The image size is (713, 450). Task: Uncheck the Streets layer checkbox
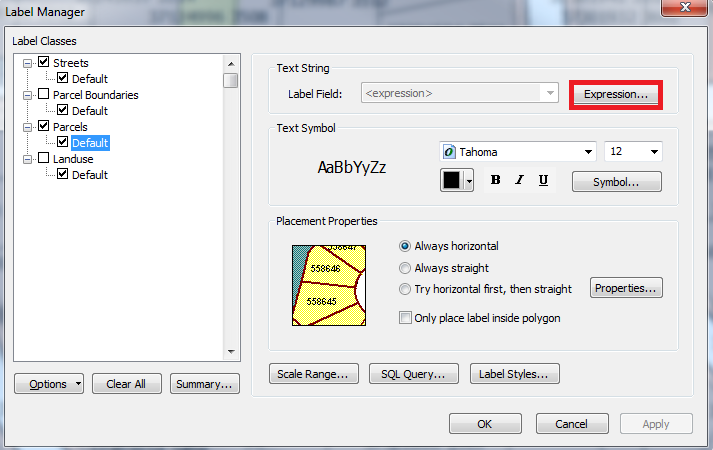click(44, 62)
